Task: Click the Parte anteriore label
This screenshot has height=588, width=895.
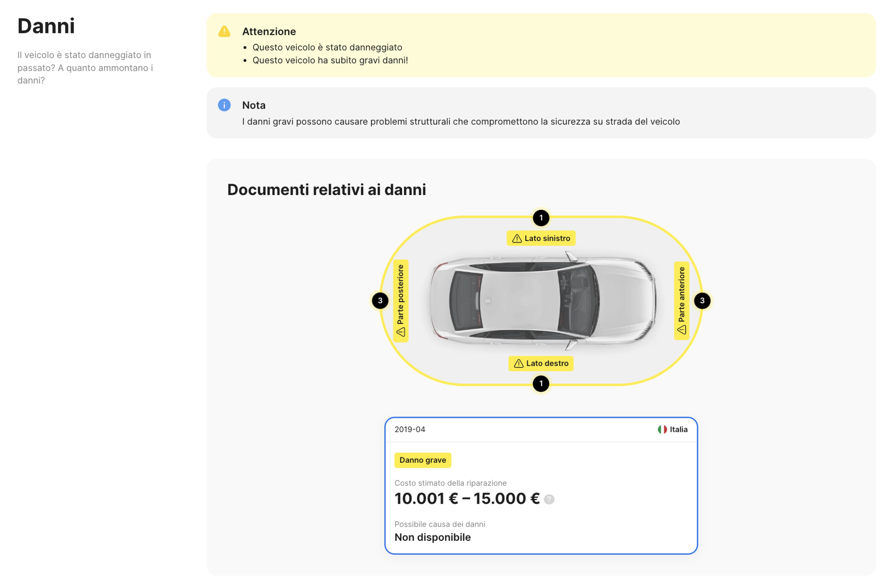Action: tap(682, 295)
